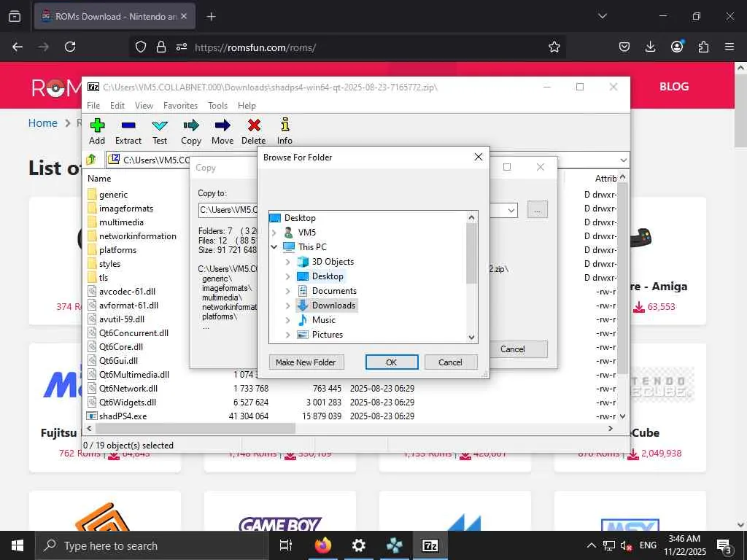The width and height of the screenshot is (747, 560).
Task: Open Firefox from the Windows taskbar
Action: pyautogui.click(x=322, y=545)
